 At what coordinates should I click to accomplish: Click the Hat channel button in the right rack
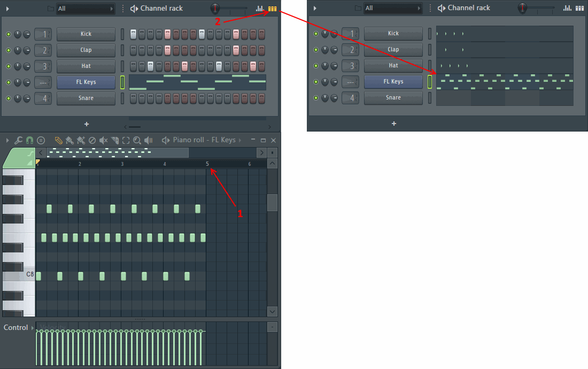[393, 66]
